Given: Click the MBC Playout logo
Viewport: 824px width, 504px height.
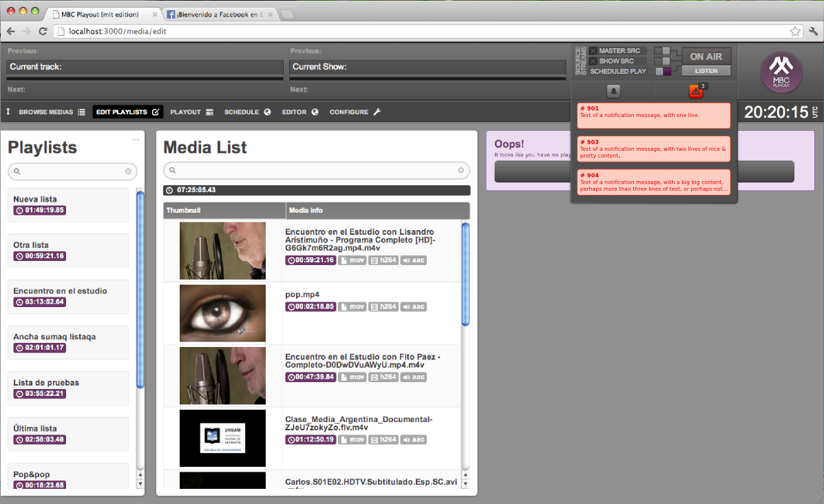Looking at the screenshot, I should pyautogui.click(x=781, y=72).
